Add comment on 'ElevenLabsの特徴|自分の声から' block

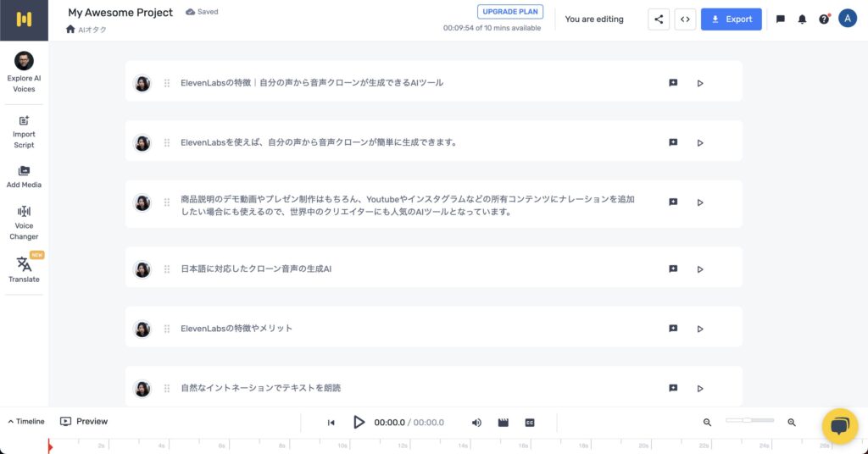(673, 83)
